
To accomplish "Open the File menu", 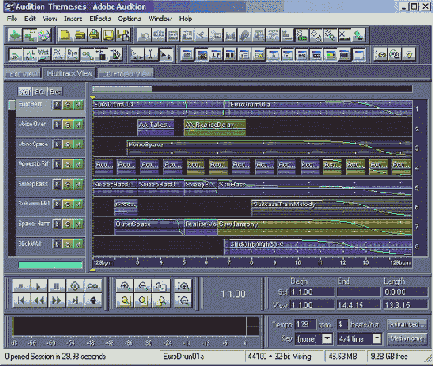I will point(12,19).
